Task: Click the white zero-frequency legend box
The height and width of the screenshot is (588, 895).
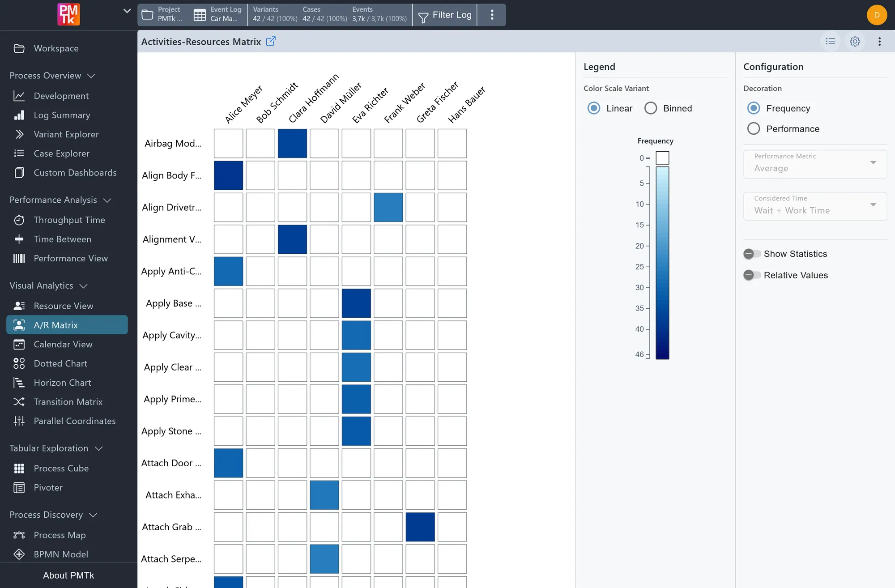Action: tap(662, 158)
